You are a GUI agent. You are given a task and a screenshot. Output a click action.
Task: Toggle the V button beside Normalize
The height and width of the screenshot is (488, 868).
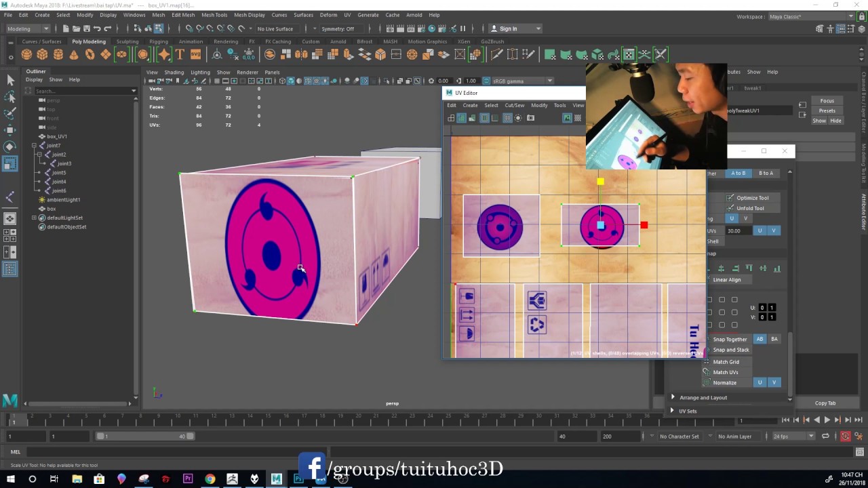pyautogui.click(x=774, y=382)
